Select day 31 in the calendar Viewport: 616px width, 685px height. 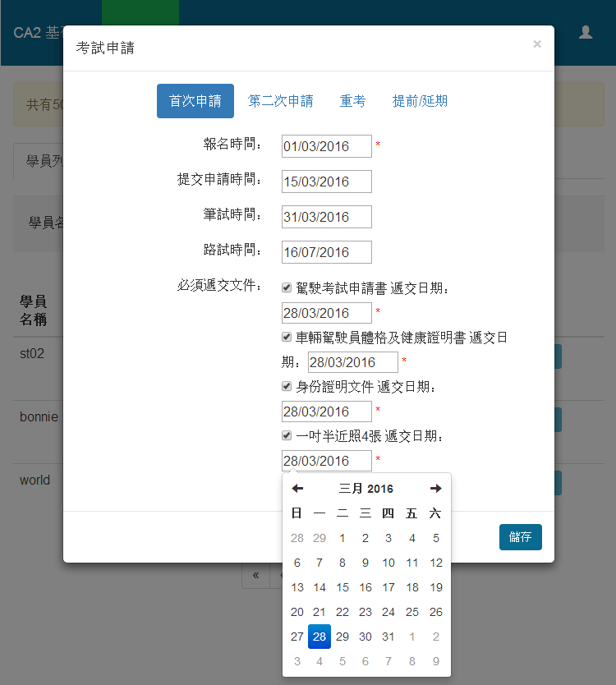(388, 637)
